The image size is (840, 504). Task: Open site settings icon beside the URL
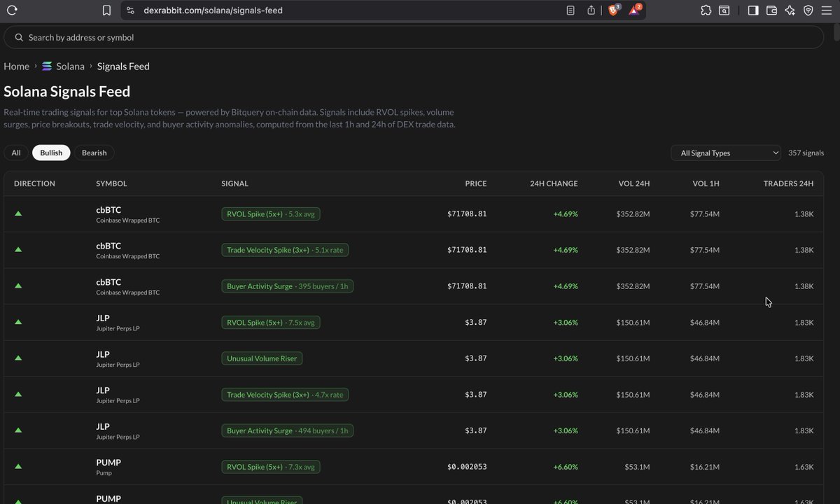tap(129, 10)
